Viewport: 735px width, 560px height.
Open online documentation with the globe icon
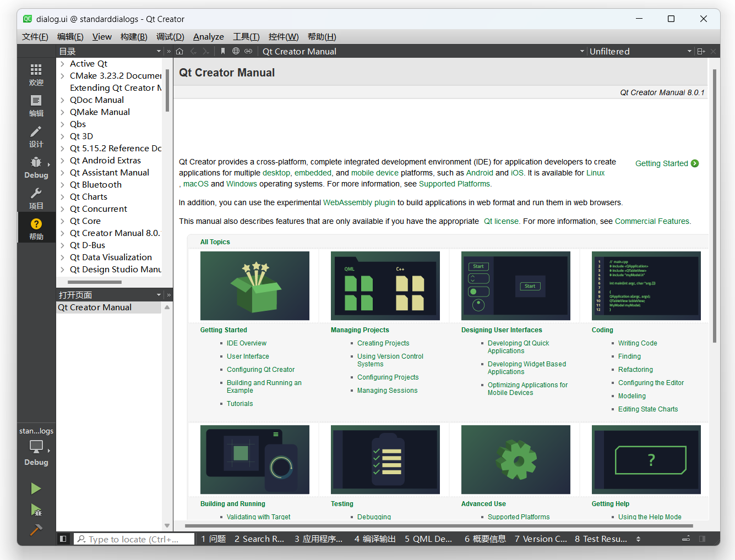coord(236,51)
